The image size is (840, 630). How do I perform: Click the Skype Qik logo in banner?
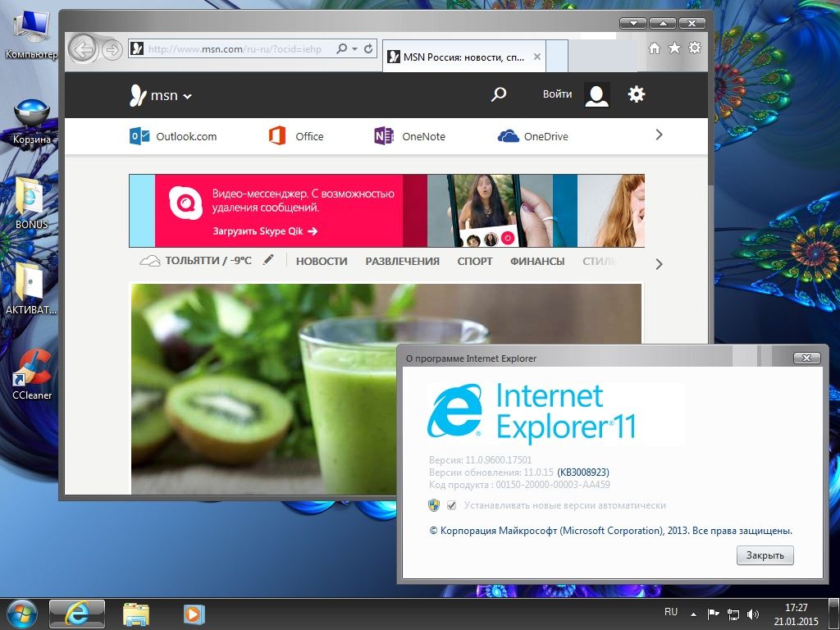click(185, 203)
